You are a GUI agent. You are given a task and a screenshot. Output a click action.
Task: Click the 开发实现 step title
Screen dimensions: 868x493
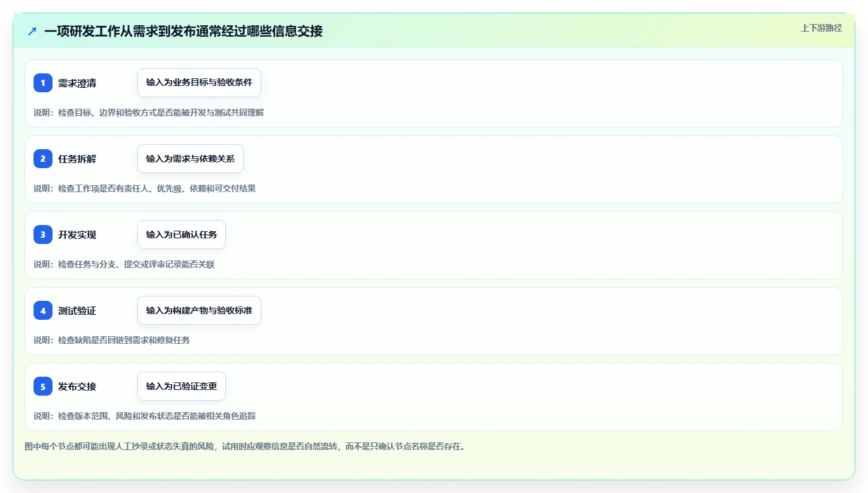pos(77,235)
